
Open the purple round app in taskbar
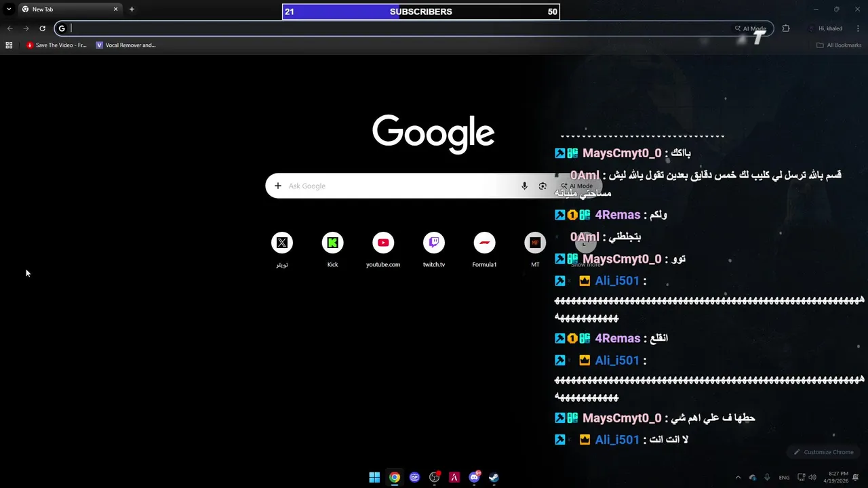(x=414, y=477)
